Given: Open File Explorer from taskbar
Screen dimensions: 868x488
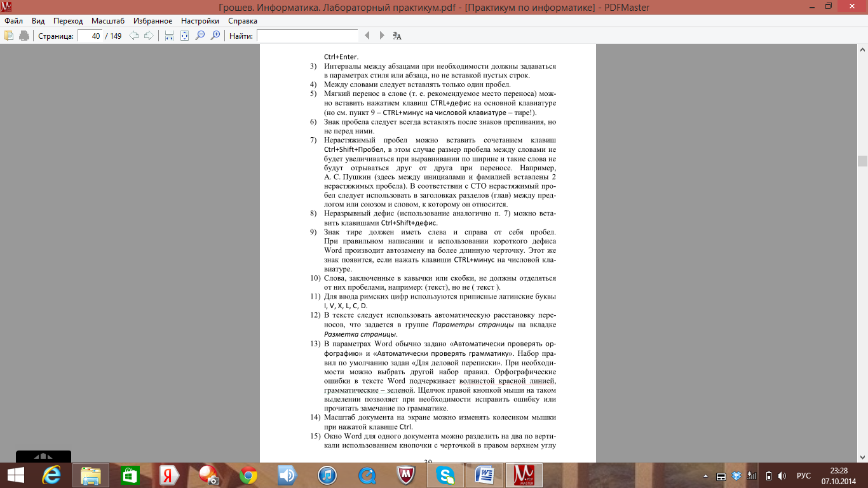Looking at the screenshot, I should 90,475.
